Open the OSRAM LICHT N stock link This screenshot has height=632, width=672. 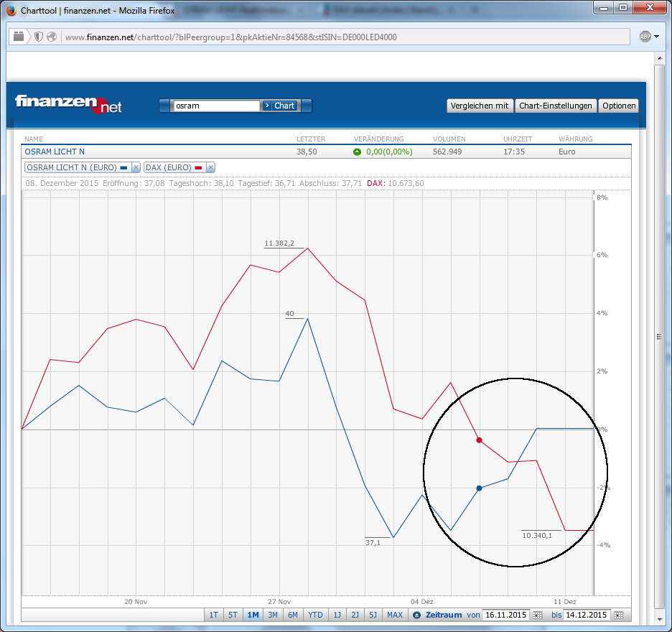tap(55, 152)
